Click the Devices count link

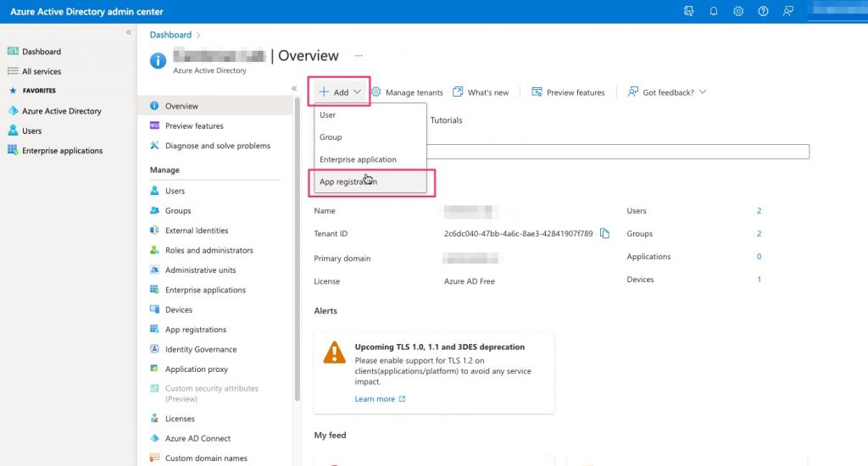click(759, 280)
